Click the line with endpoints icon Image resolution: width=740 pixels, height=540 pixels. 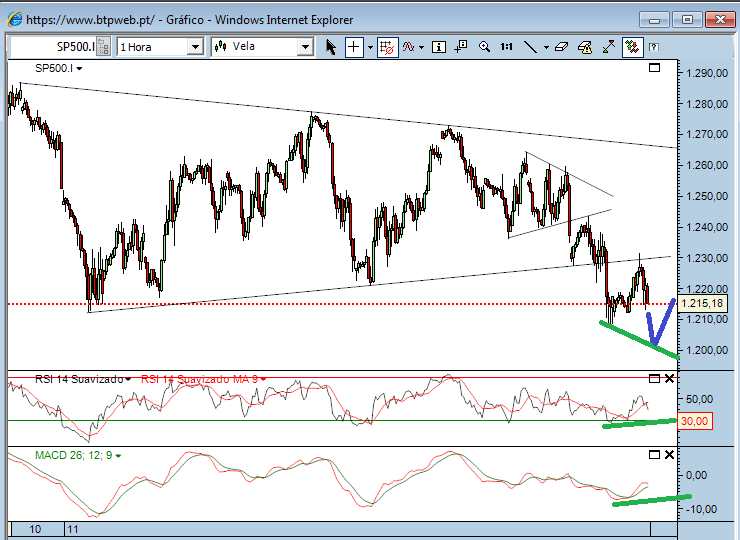609,47
